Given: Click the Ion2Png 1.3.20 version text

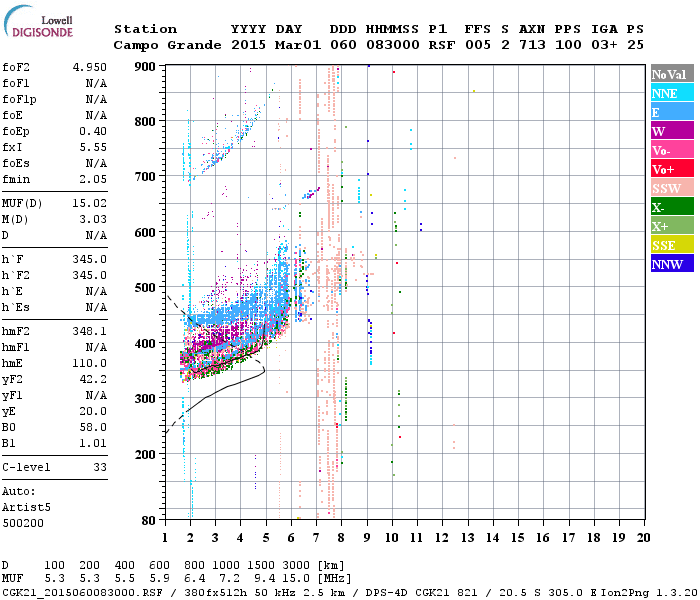Looking at the screenshot, I should click(649, 592).
